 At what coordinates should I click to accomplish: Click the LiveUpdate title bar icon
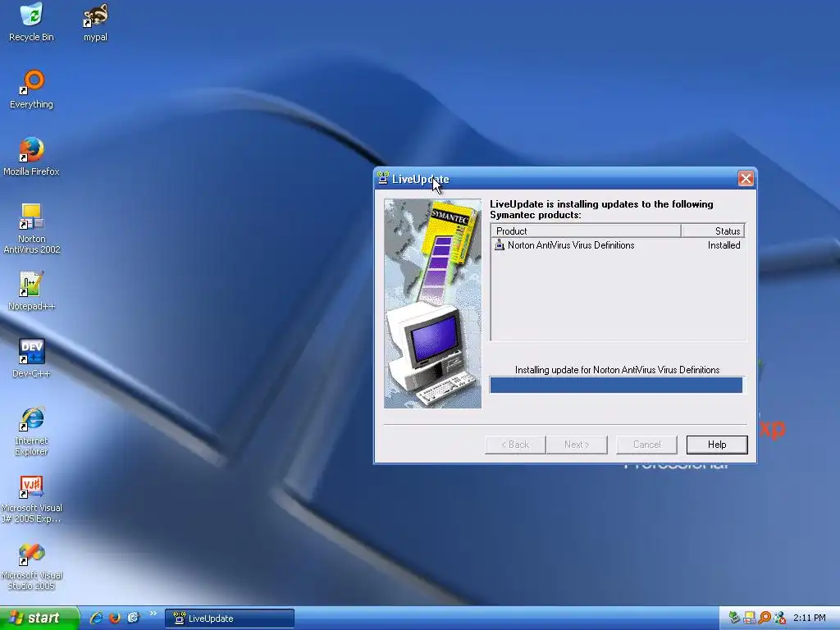point(382,178)
